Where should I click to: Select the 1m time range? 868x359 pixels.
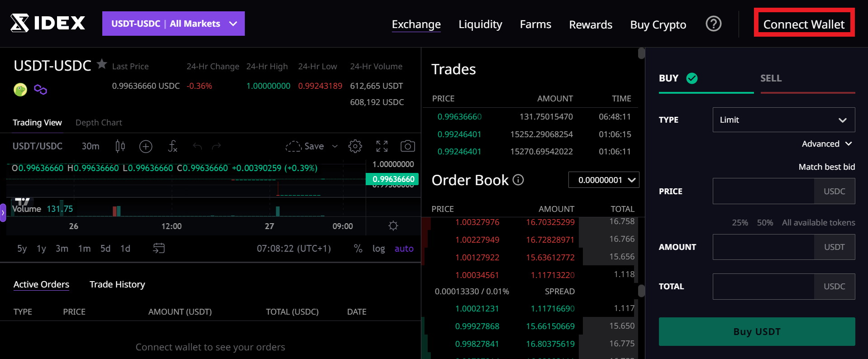84,249
